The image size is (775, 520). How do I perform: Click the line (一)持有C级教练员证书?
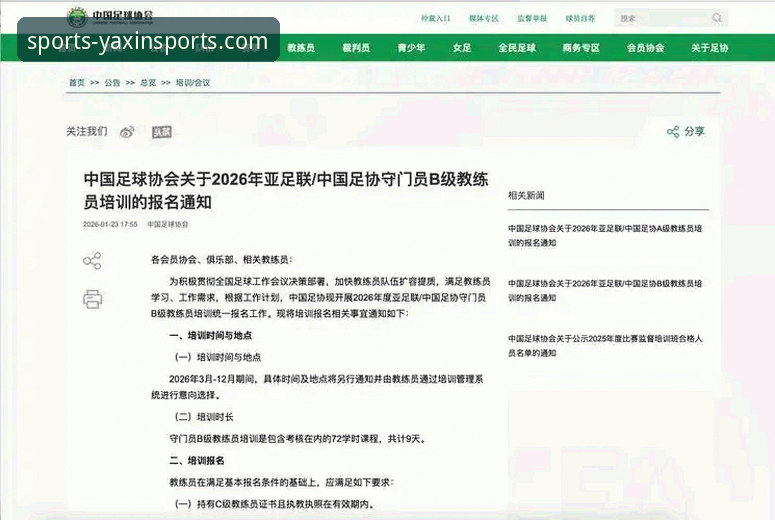coord(275,504)
